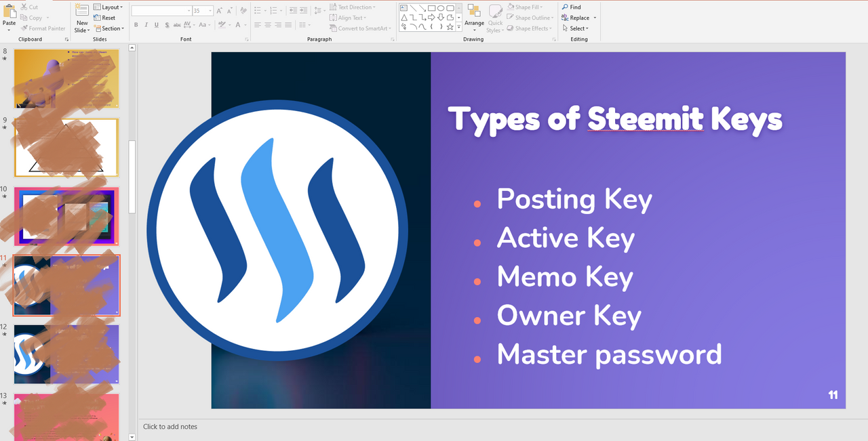Choose the Arrow line shape
Viewport: 868px width, 441px height.
(x=422, y=8)
